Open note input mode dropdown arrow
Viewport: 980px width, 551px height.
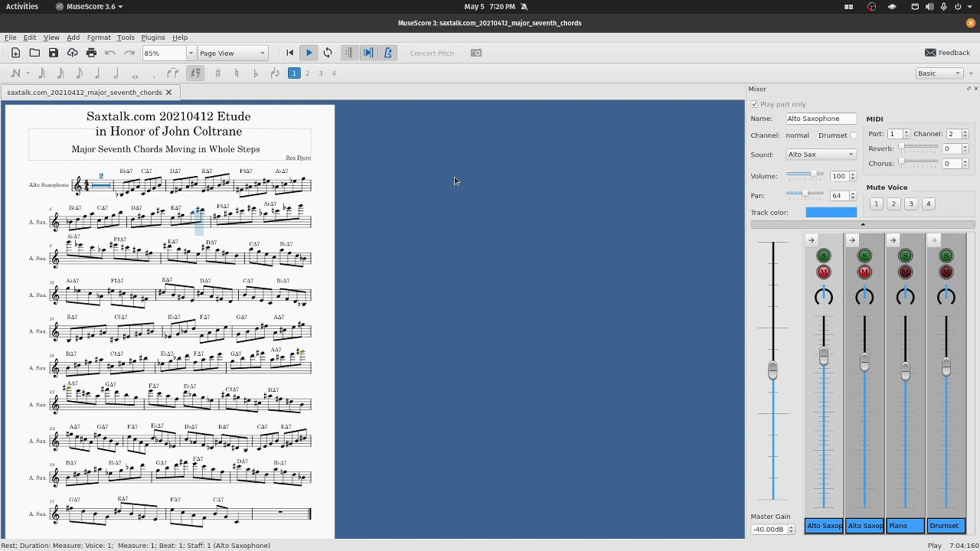click(28, 73)
